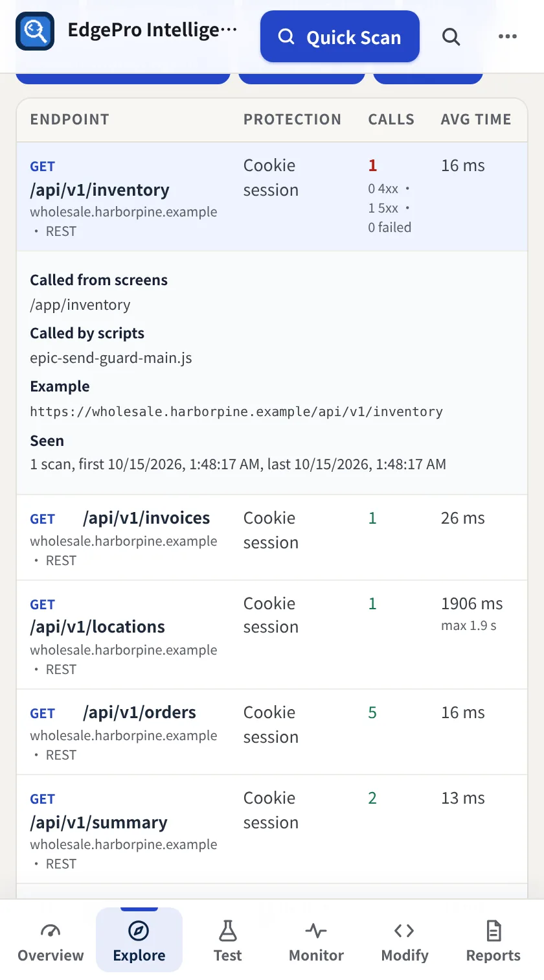Click the '13 ms' summary time
Viewport: 544px width, 980px height.
click(x=463, y=799)
